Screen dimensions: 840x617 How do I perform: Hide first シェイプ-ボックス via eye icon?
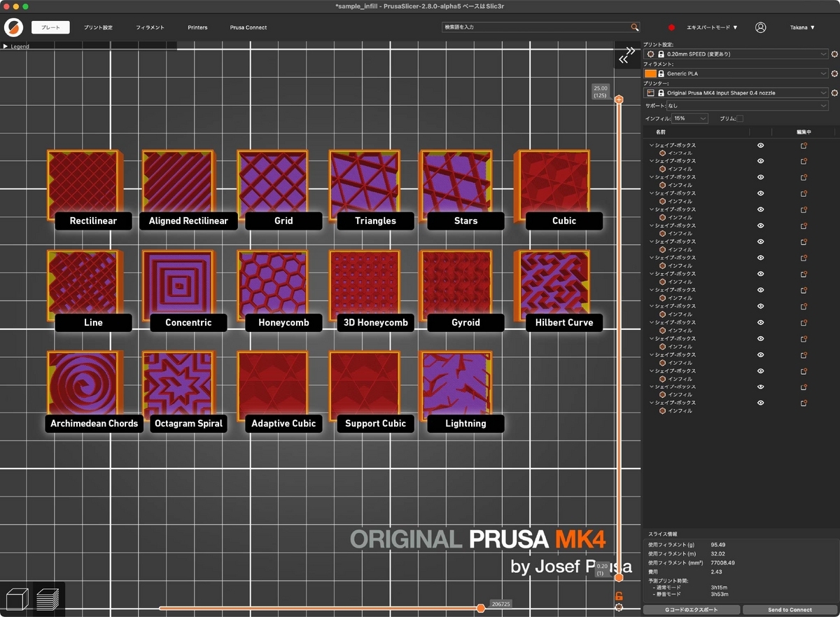(760, 146)
